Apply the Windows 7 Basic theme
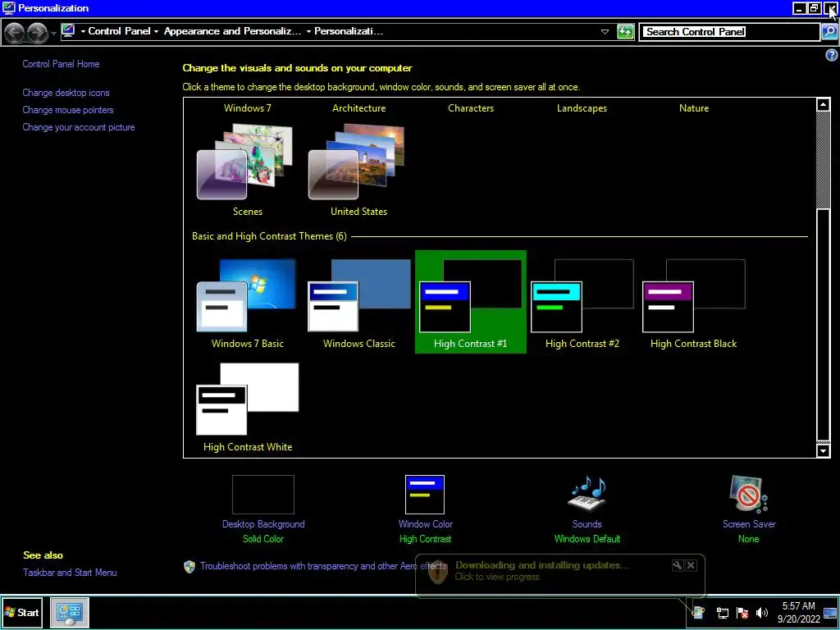Viewport: 840px width, 630px height. pos(247,295)
